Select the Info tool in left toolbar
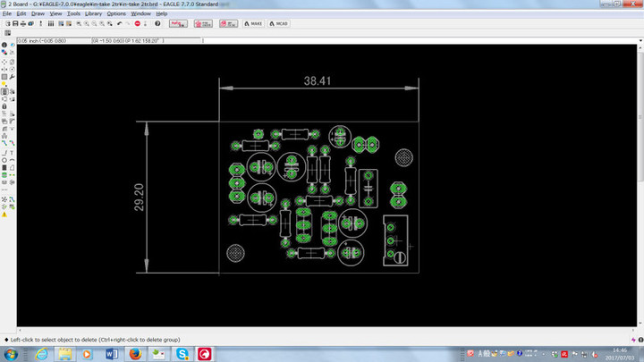Viewport: 644px width, 362px height. tap(4, 45)
